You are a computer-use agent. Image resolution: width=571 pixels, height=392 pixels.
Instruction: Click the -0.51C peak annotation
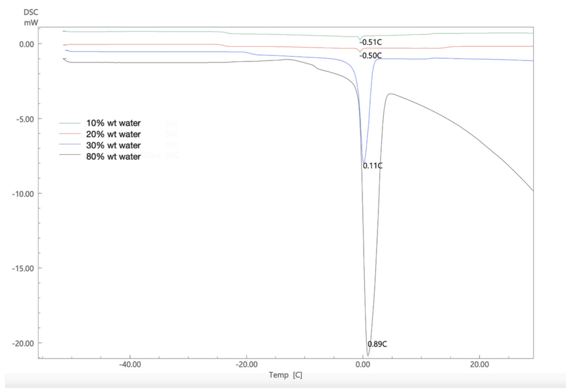point(371,42)
